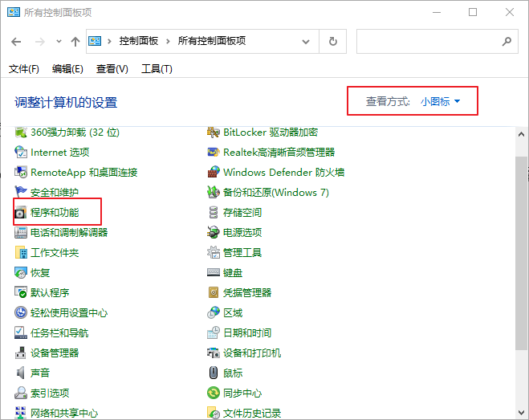
Task: Open the 管理工具 gear icon
Action: (214, 252)
